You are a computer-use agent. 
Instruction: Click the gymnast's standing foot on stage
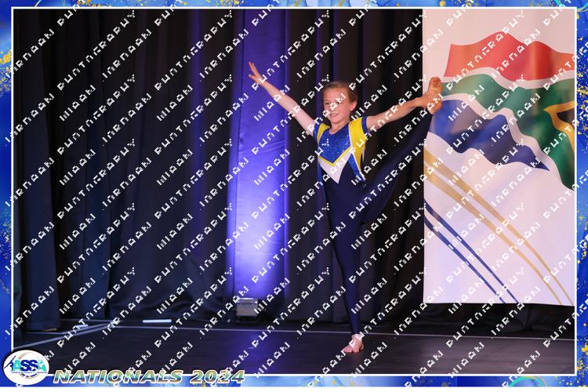pos(354,343)
